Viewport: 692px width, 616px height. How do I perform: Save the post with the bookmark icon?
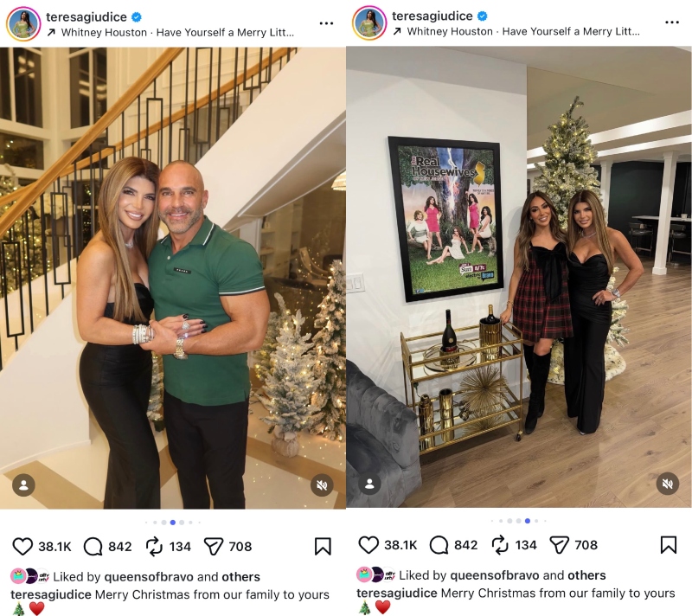(324, 545)
